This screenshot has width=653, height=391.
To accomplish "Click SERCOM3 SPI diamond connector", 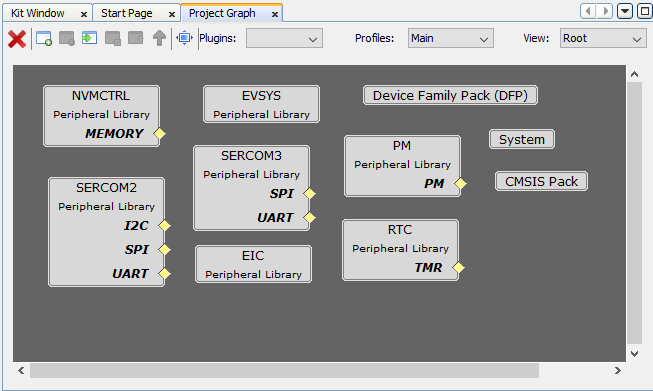I will coord(309,194).
